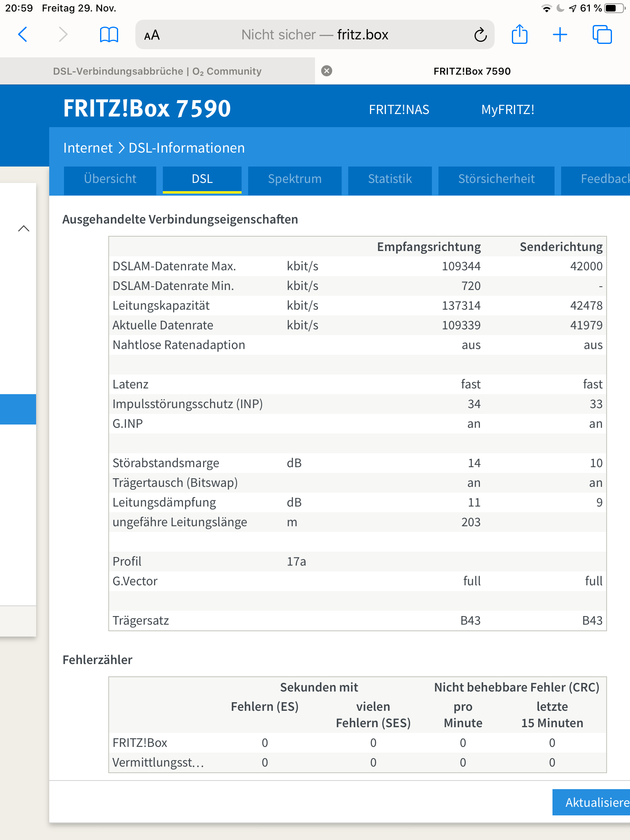
Task: Open the FRITZ!NAS link
Action: (x=399, y=110)
